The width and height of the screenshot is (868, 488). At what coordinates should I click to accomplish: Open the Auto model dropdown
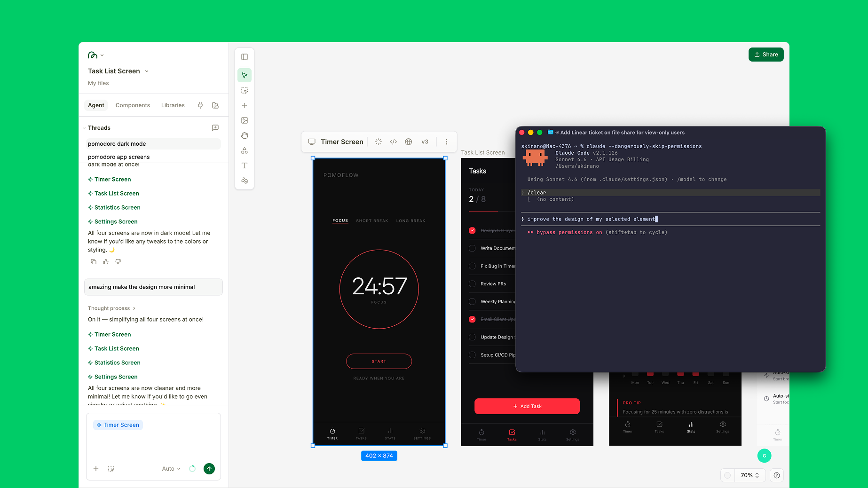point(171,469)
